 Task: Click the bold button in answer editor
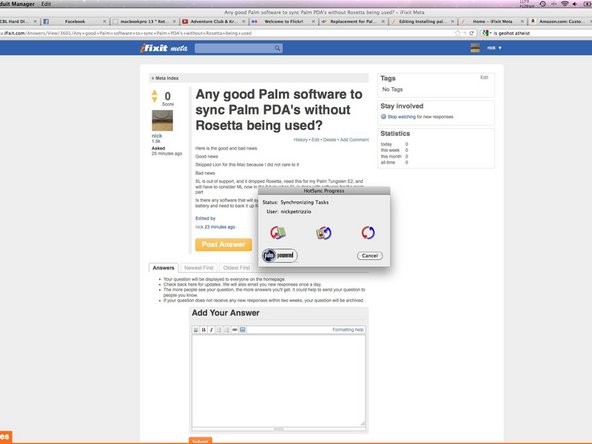tap(204, 330)
